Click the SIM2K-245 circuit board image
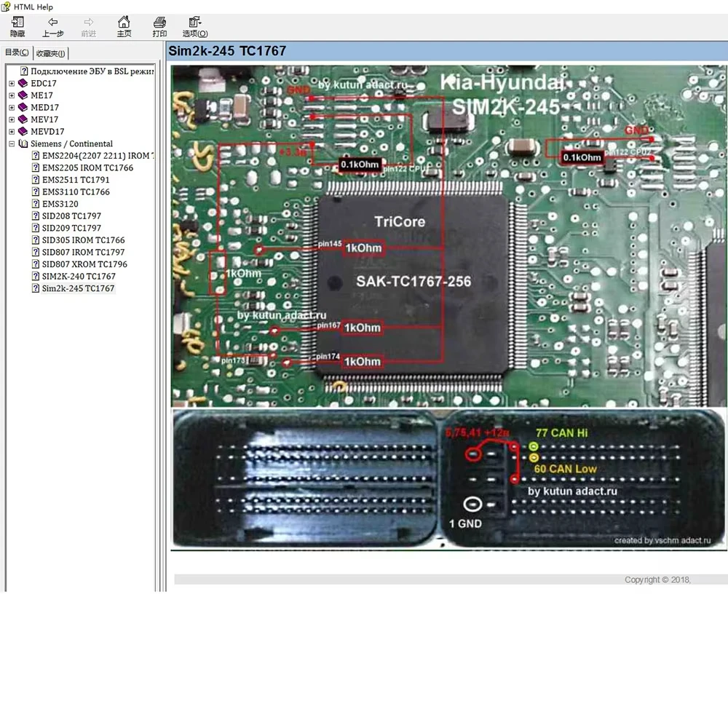Viewport: 728px width, 728px height. coord(448,236)
